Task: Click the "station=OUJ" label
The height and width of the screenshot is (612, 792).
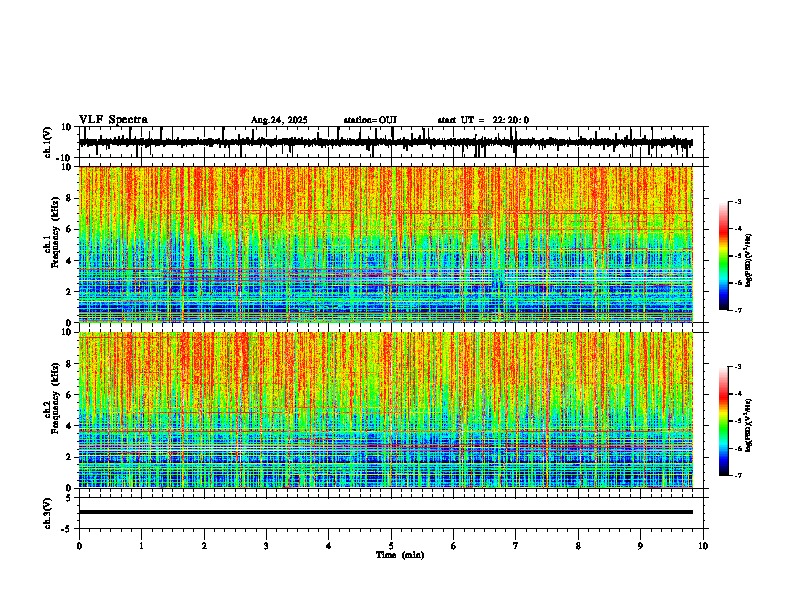Action: click(370, 120)
